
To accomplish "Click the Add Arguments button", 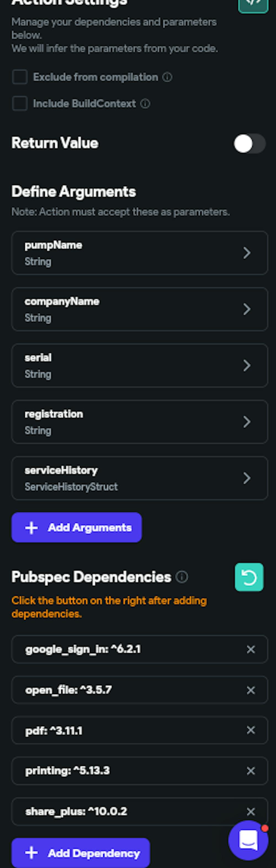I will 76,528.
